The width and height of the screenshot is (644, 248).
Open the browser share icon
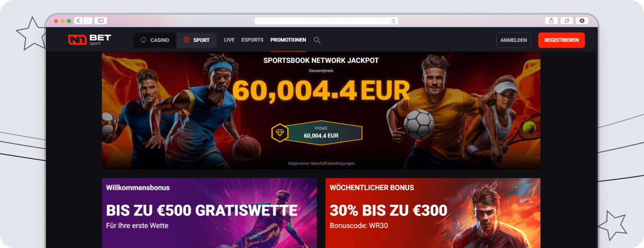coord(551,20)
